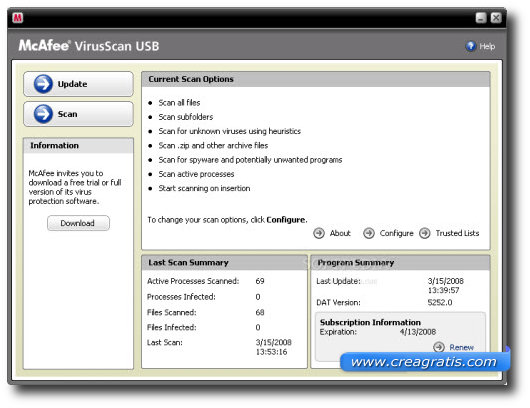Open the Help link
The image size is (530, 408).
pyautogui.click(x=487, y=46)
